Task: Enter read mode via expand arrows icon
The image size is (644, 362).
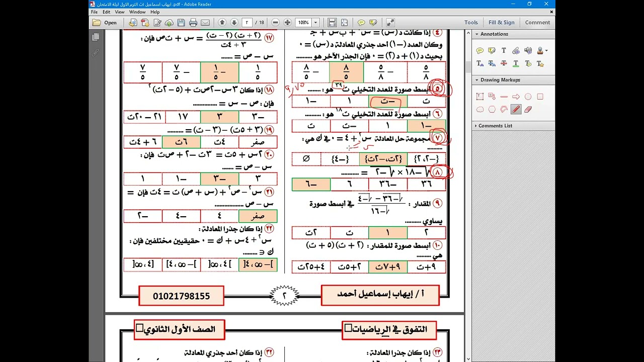Action: pyautogui.click(x=390, y=23)
